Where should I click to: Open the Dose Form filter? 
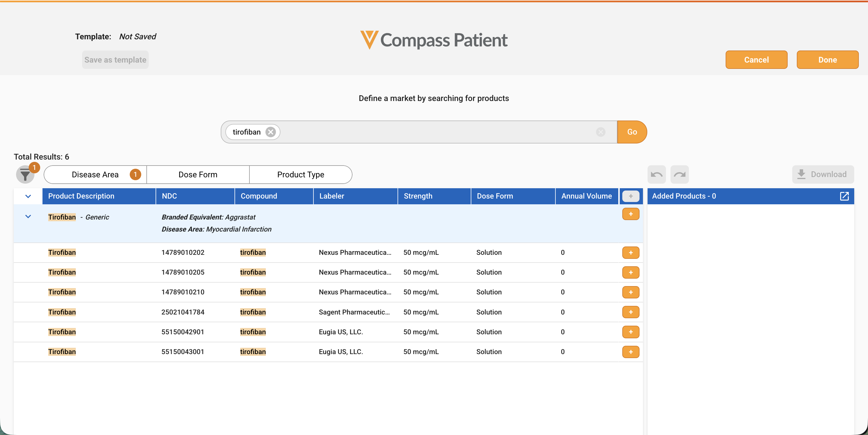pos(198,174)
